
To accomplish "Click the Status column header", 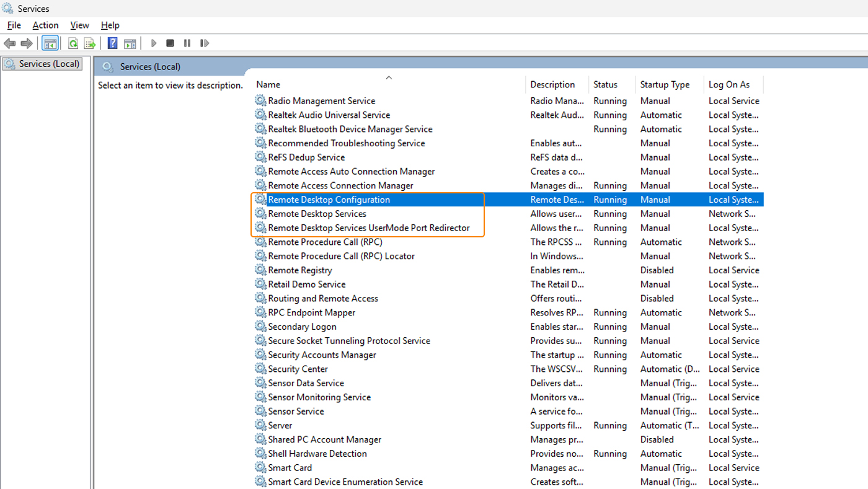I will pos(605,85).
